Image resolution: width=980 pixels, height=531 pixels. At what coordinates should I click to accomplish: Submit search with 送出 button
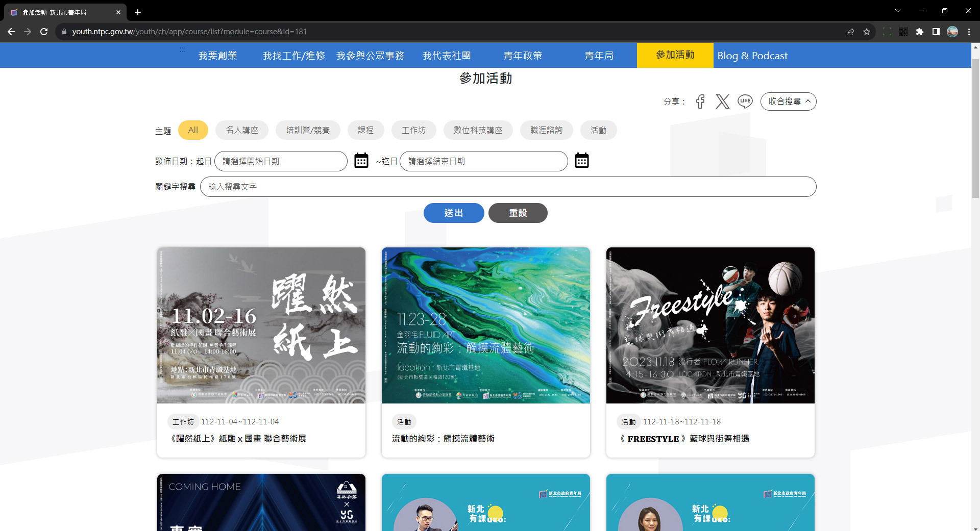pyautogui.click(x=454, y=213)
